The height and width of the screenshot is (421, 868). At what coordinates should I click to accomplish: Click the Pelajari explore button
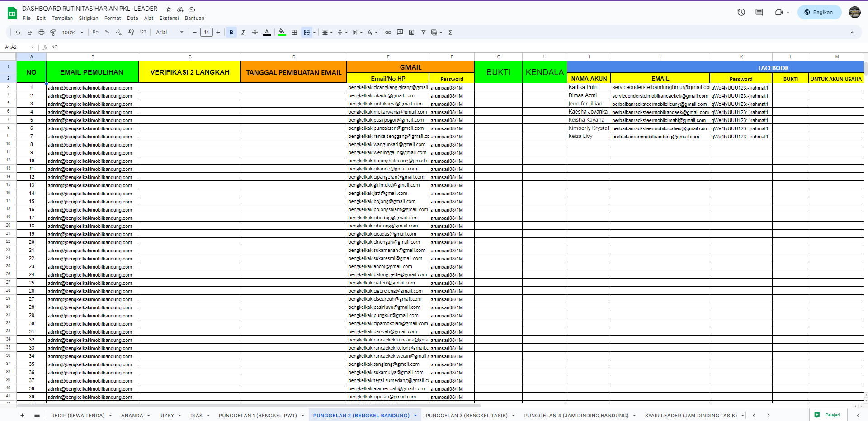click(828, 415)
